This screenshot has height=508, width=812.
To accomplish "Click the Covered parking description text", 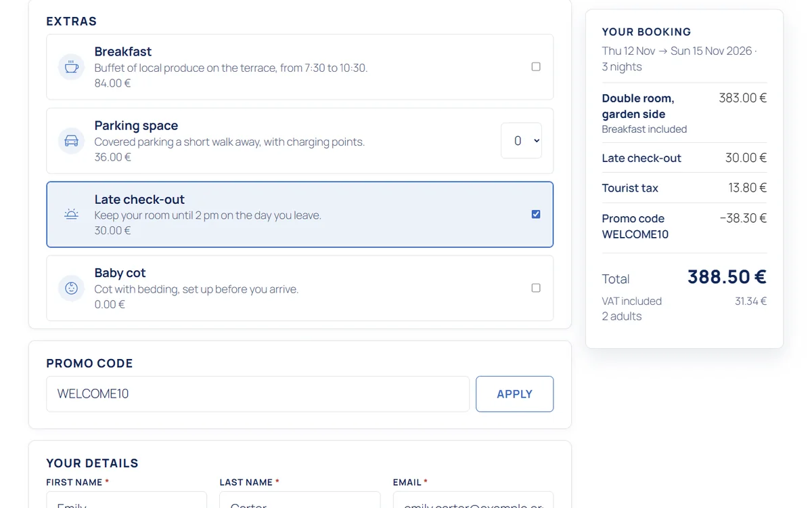I will pyautogui.click(x=229, y=142).
